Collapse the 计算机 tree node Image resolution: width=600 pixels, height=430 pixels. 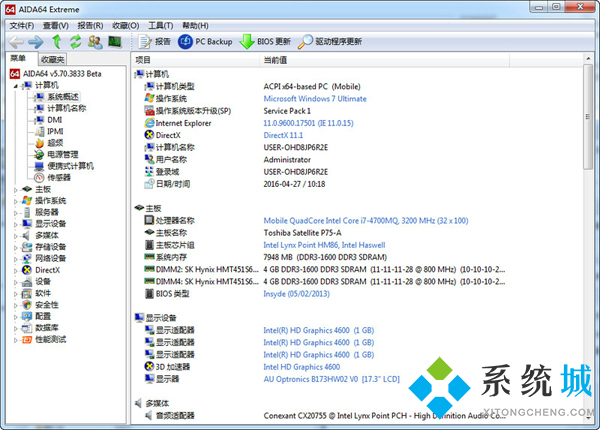click(16, 86)
